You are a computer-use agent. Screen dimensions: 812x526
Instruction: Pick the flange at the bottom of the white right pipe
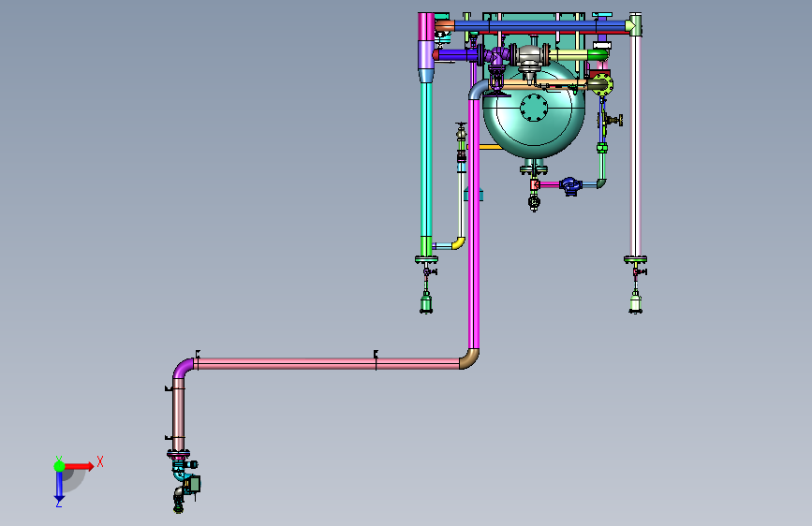(x=635, y=259)
